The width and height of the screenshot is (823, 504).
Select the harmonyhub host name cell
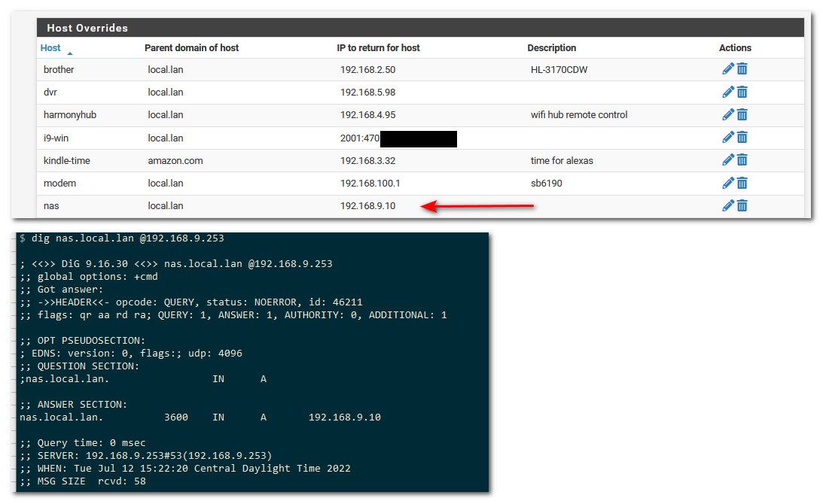(x=70, y=115)
